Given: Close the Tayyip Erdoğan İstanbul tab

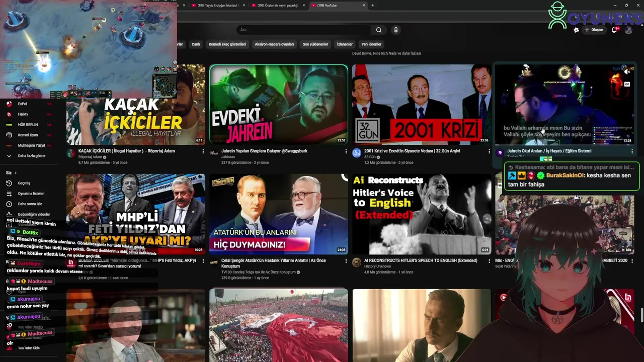Looking at the screenshot, I should click(244, 6).
